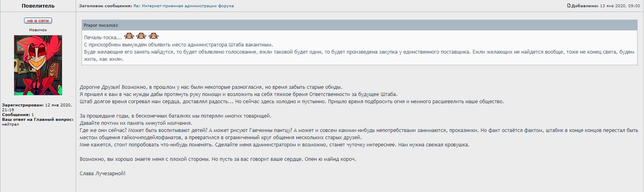This screenshot has height=192, width=644.
Task: Click the 'Зарегистрирован:' registration date field
Action: coord(37,107)
